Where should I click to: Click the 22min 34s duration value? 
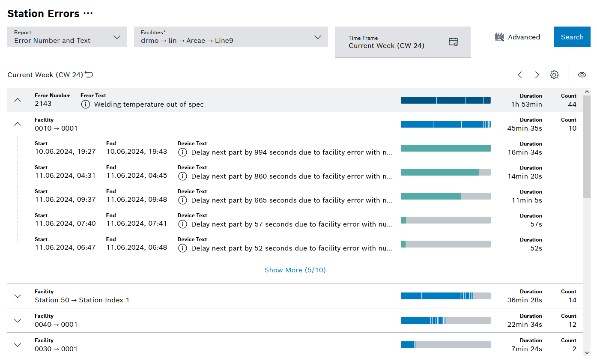click(525, 325)
